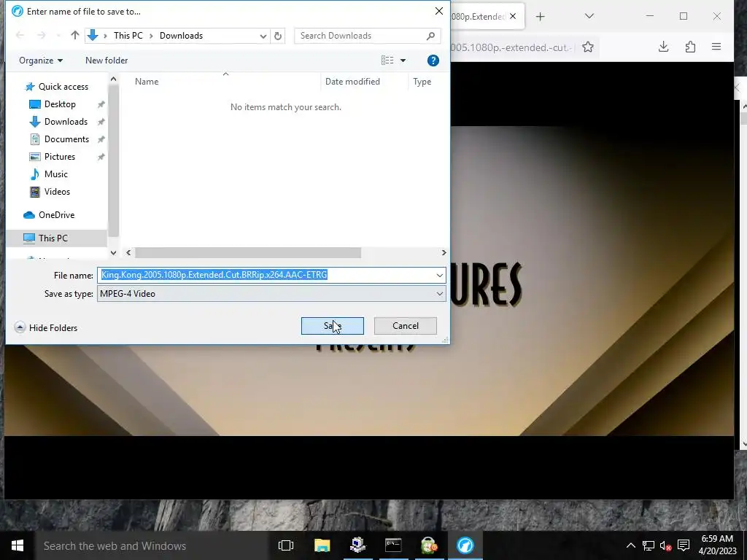This screenshot has height=560, width=747.
Task: Click the muted volume tray icon
Action: [665, 545]
